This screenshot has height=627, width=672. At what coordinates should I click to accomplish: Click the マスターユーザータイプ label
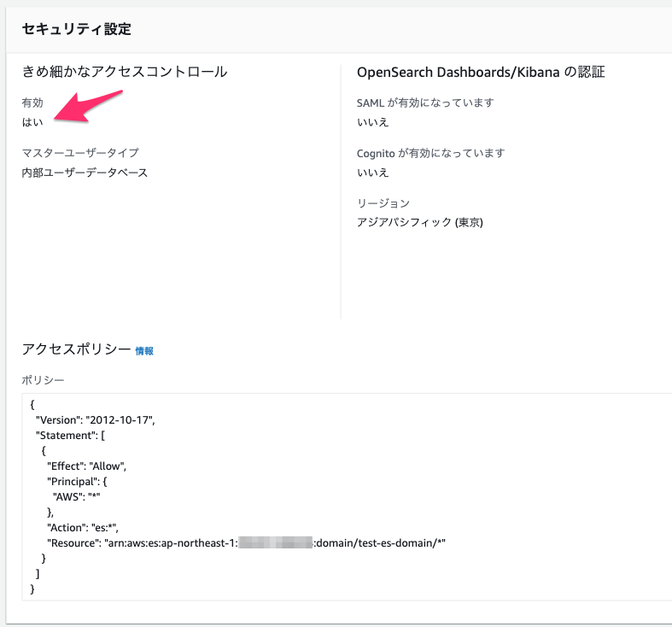pyautogui.click(x=80, y=153)
